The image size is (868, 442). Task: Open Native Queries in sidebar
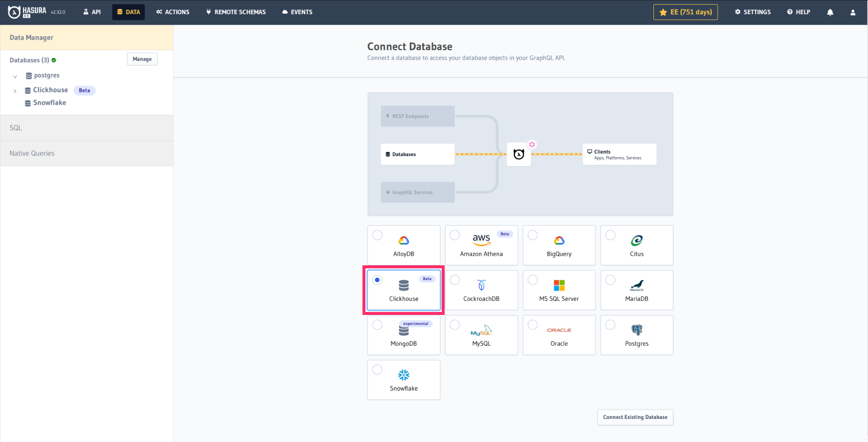click(x=87, y=154)
